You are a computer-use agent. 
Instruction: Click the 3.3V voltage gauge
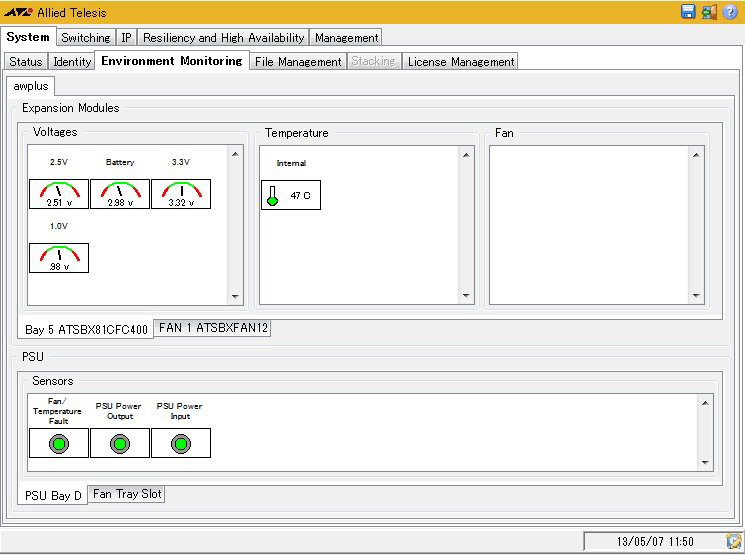coord(181,194)
